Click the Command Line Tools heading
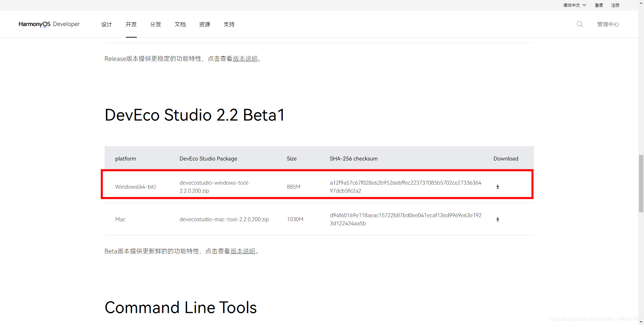 tap(180, 308)
